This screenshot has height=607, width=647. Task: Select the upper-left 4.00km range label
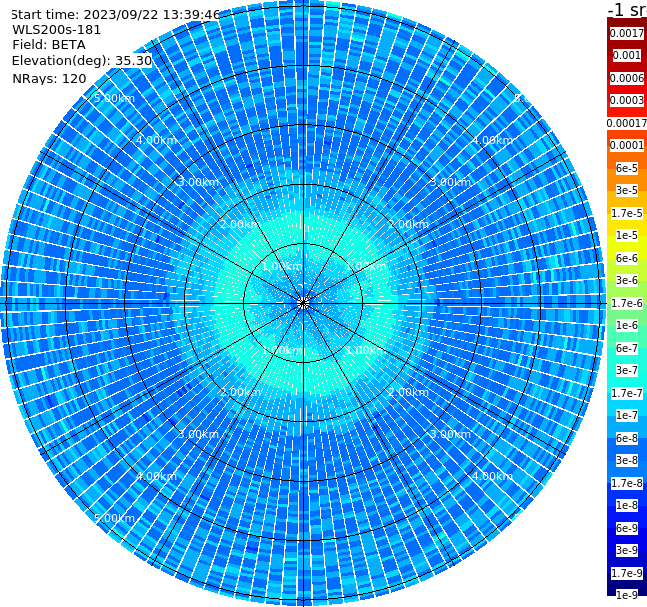156,140
